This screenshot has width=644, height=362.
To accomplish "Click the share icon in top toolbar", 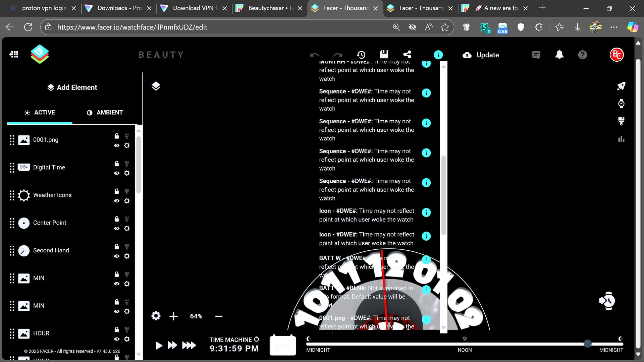I will coord(407,55).
